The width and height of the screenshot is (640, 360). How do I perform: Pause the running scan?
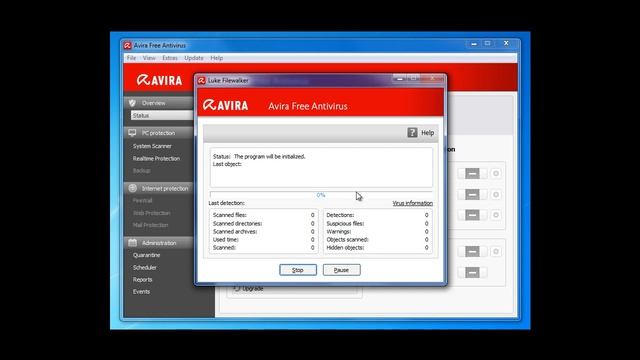tap(342, 270)
